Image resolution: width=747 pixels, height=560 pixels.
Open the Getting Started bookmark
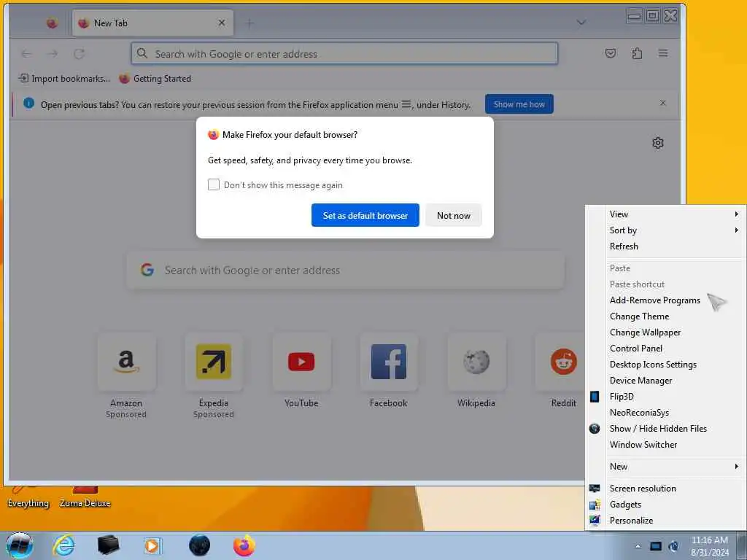pyautogui.click(x=155, y=79)
